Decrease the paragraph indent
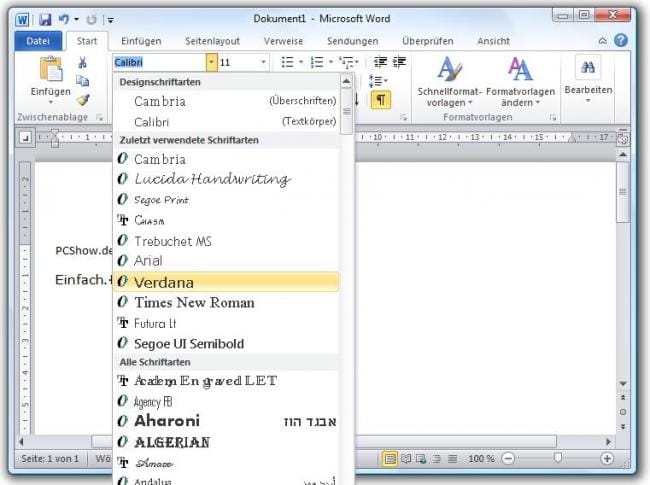650x485 pixels. pos(380,62)
